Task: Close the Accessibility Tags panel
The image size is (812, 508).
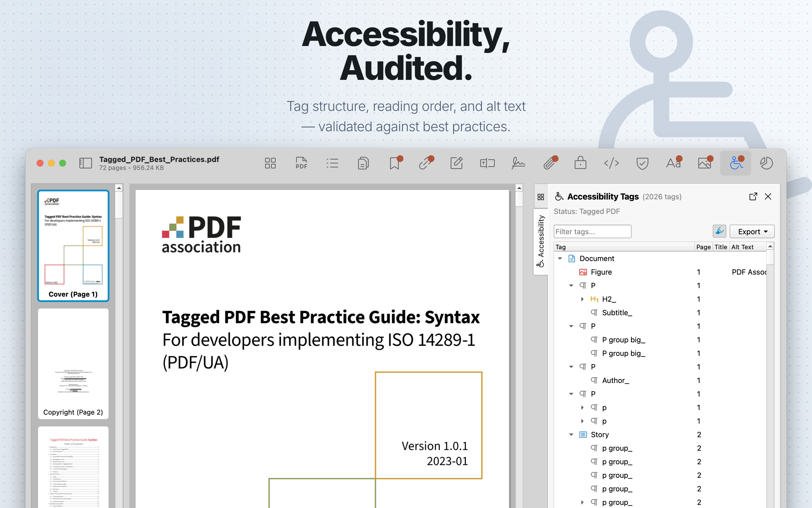Action: click(768, 196)
